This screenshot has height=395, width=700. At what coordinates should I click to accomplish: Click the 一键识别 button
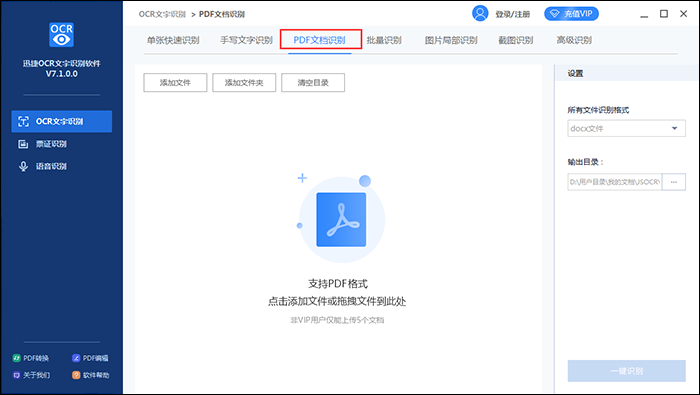626,371
